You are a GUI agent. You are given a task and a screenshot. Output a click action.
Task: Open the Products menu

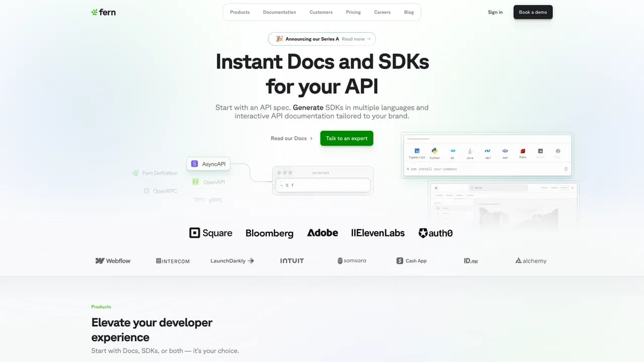click(239, 12)
